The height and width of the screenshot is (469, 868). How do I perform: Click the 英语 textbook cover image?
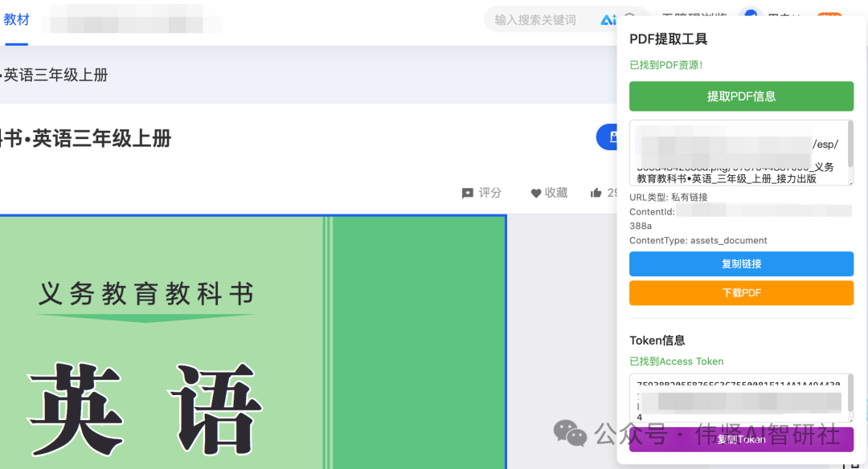pos(253,342)
